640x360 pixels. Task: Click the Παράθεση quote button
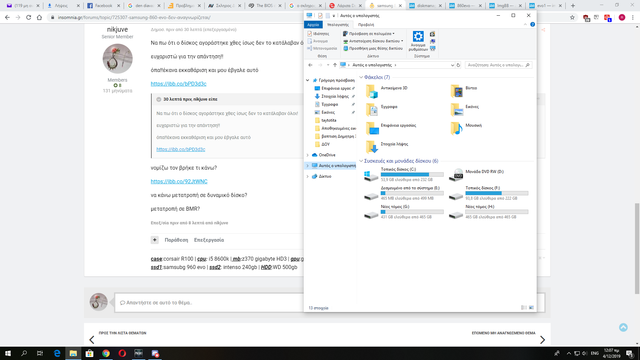click(176, 240)
